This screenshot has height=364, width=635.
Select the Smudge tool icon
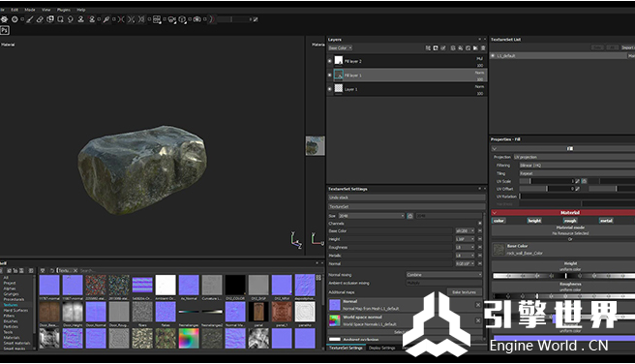[x=71, y=19]
